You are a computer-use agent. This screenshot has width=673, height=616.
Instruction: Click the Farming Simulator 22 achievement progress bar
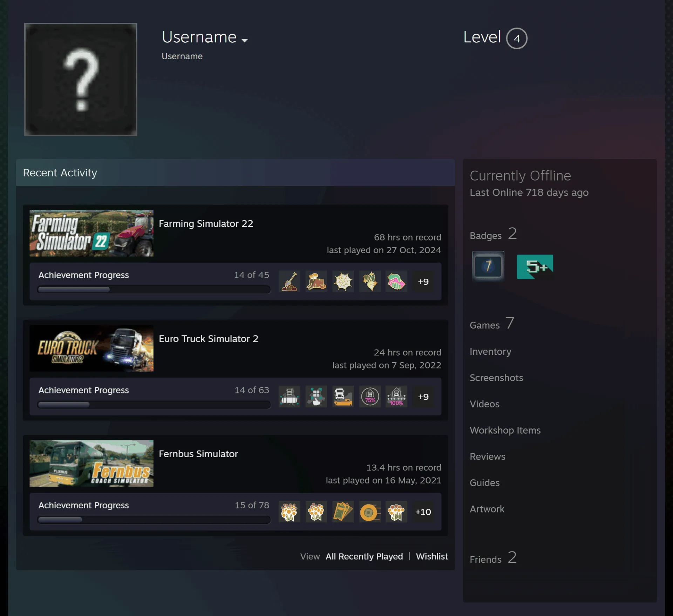tap(154, 290)
